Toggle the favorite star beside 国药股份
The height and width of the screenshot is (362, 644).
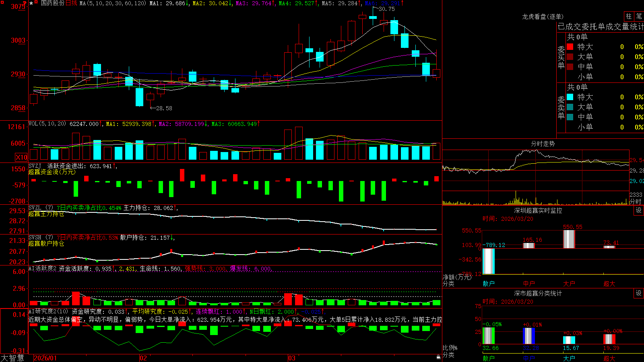point(31,3)
